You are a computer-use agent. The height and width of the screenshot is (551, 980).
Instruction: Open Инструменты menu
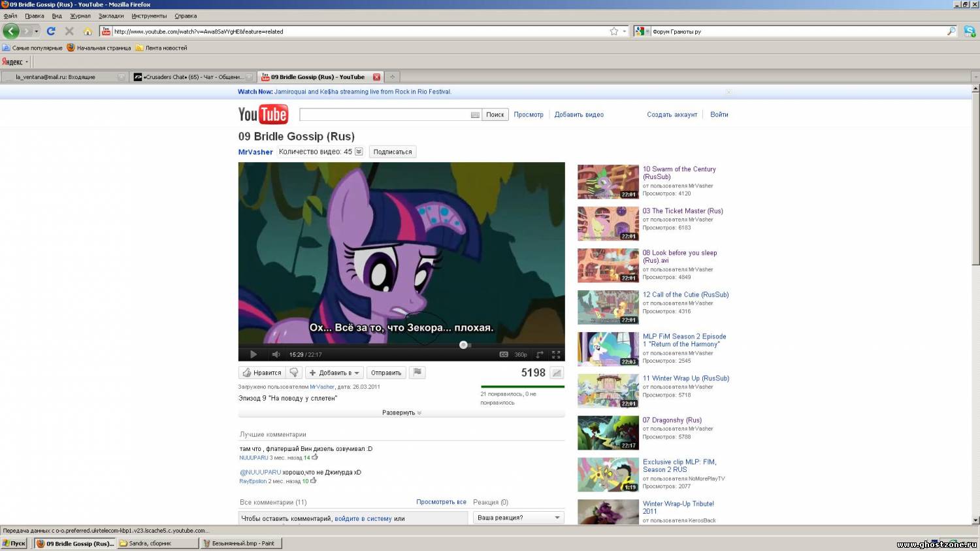pyautogui.click(x=149, y=16)
